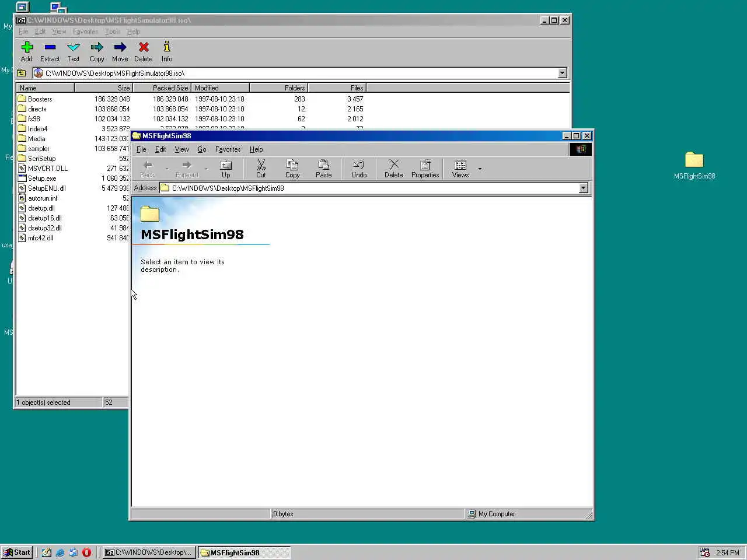Sort 7-Zip list by Packed Size column
Viewport: 747px width, 560px height.
click(x=162, y=88)
